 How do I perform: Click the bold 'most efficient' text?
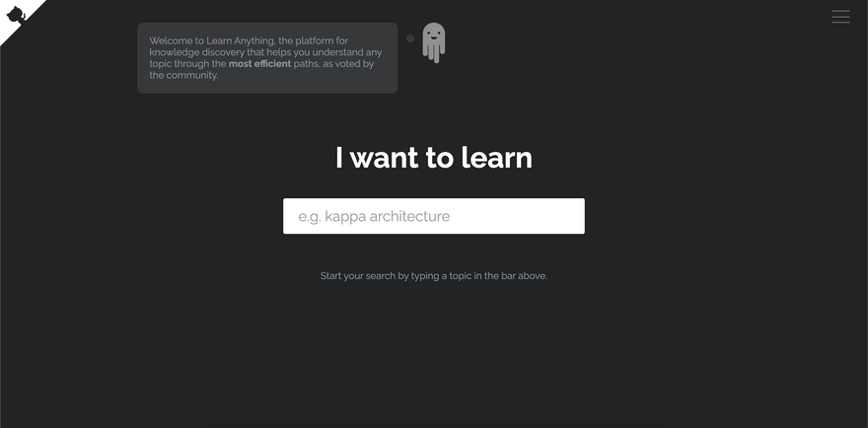(x=259, y=63)
